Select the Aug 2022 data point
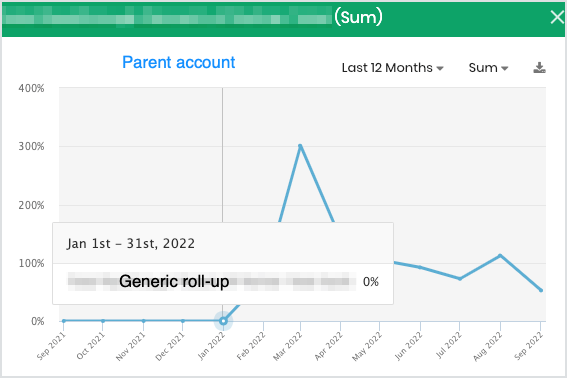Screen dimensions: 567x378 [x=500, y=256]
